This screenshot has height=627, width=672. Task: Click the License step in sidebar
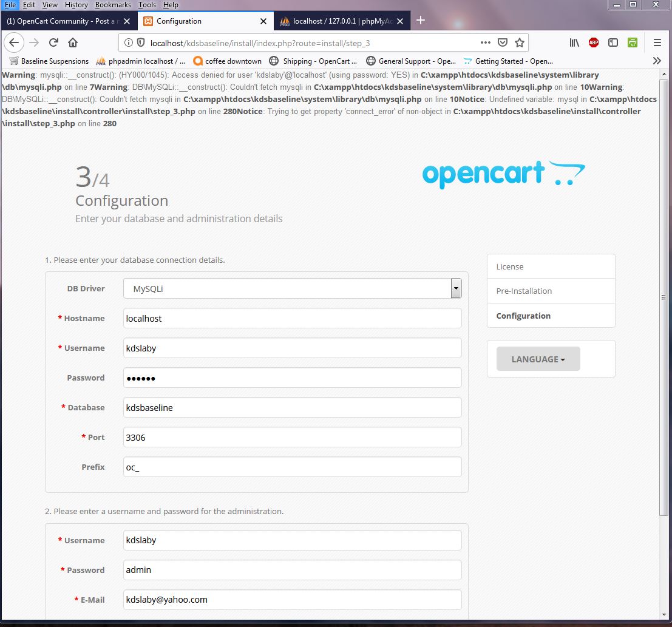point(551,266)
